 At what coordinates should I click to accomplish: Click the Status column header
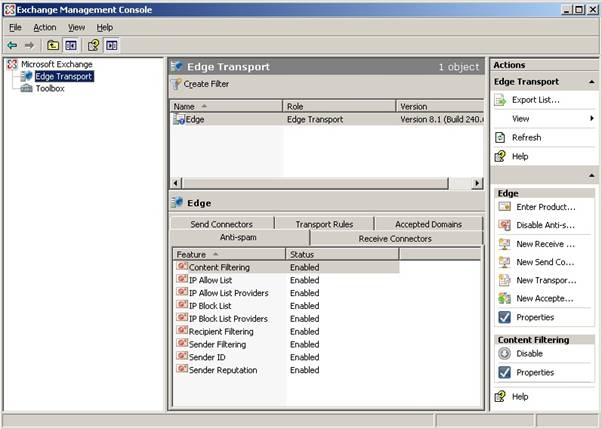click(342, 254)
